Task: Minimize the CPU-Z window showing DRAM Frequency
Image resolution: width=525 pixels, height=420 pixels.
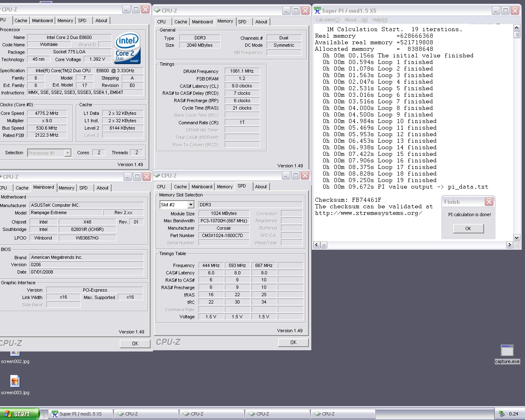Action: click(286, 11)
